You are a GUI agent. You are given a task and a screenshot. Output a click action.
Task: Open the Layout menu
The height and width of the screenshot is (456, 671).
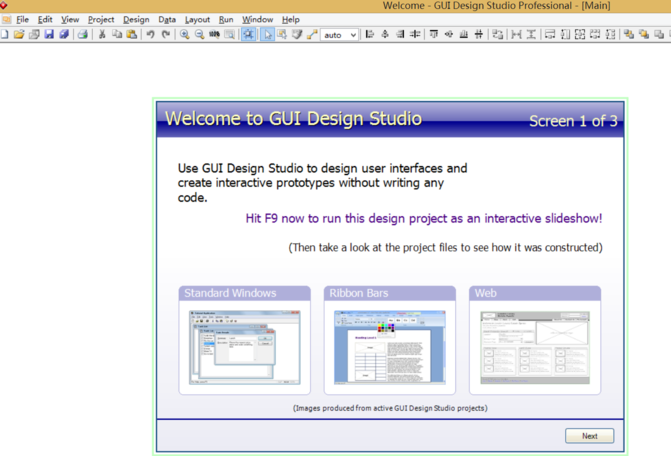(x=197, y=20)
